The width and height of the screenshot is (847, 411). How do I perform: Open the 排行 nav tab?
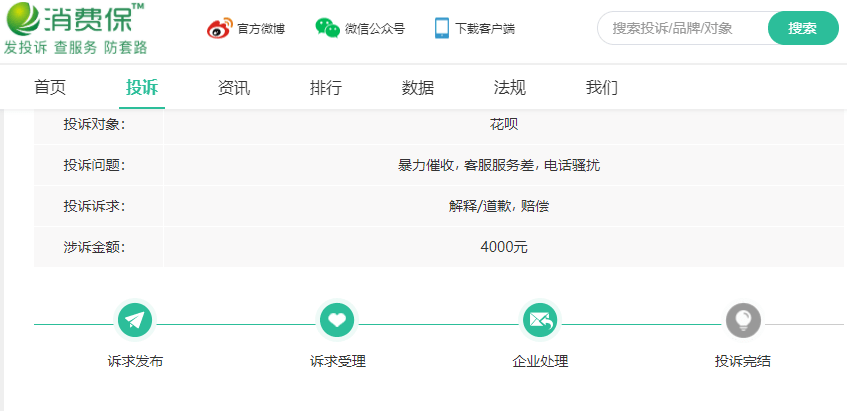tap(326, 87)
